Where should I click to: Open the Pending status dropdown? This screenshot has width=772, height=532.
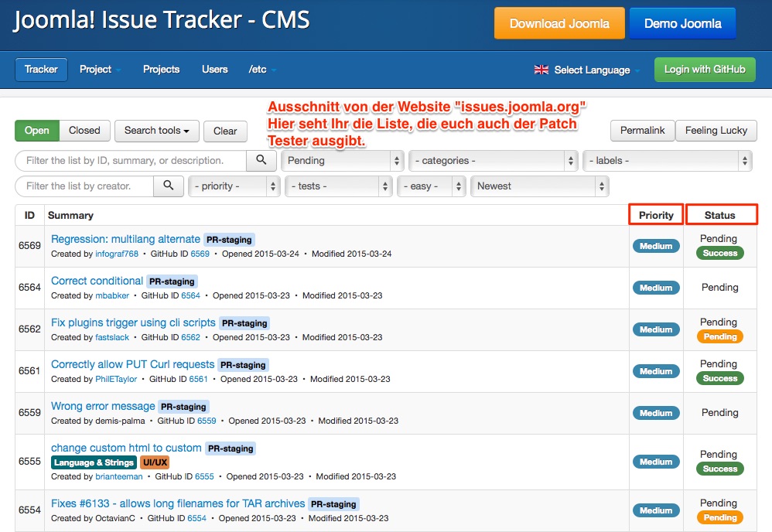[342, 161]
